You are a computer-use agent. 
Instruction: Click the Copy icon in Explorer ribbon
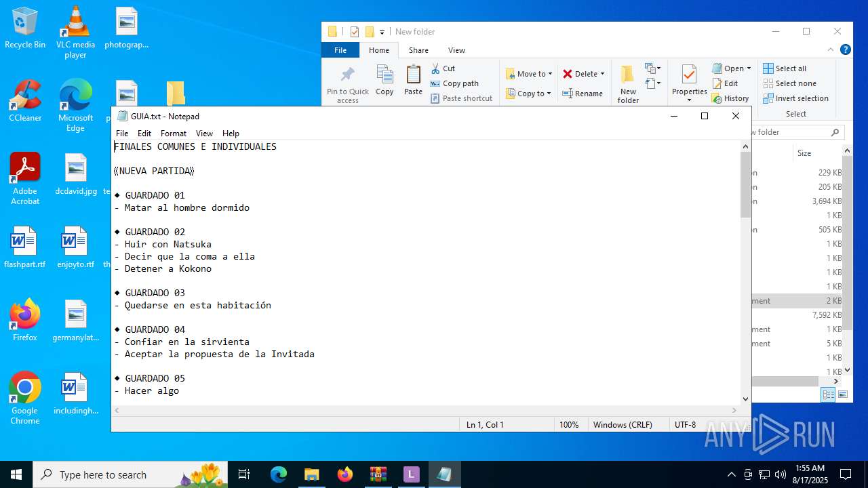pos(384,81)
